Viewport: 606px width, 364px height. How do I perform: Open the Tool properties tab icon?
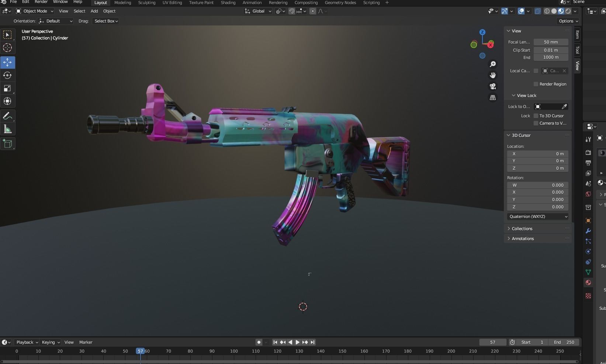588,139
